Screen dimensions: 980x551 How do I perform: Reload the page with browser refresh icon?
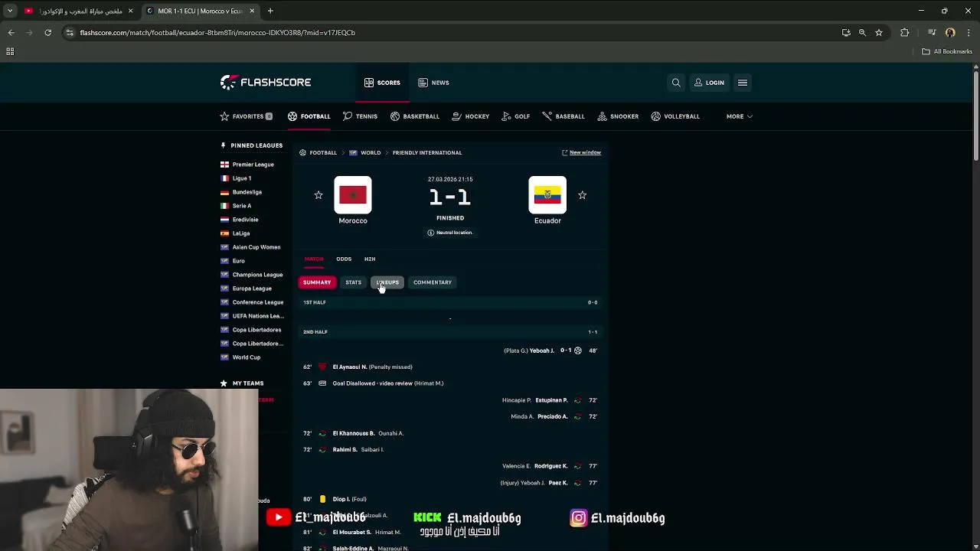(x=47, y=33)
